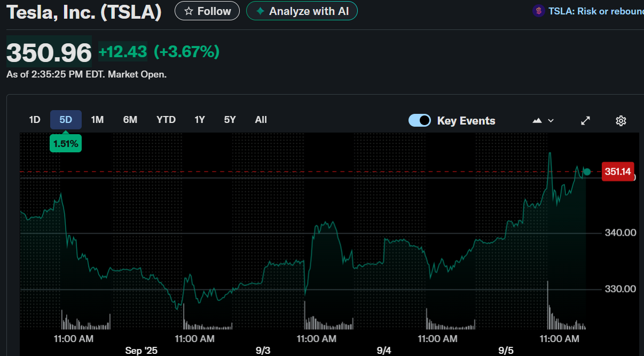Click the Sep '25 date label

[142, 351]
